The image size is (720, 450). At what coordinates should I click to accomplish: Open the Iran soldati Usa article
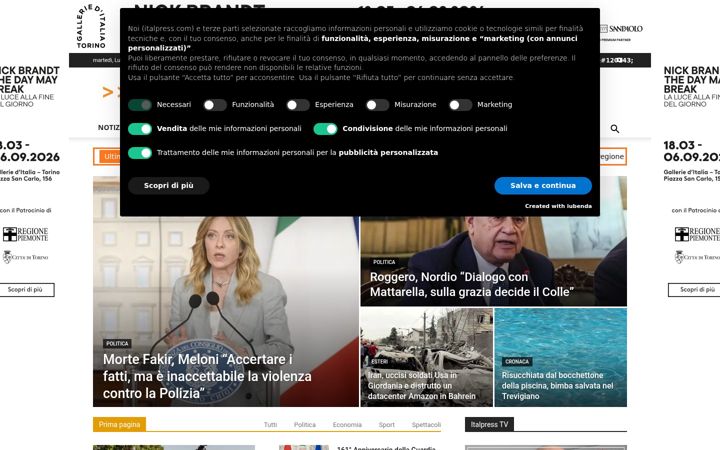point(422,386)
